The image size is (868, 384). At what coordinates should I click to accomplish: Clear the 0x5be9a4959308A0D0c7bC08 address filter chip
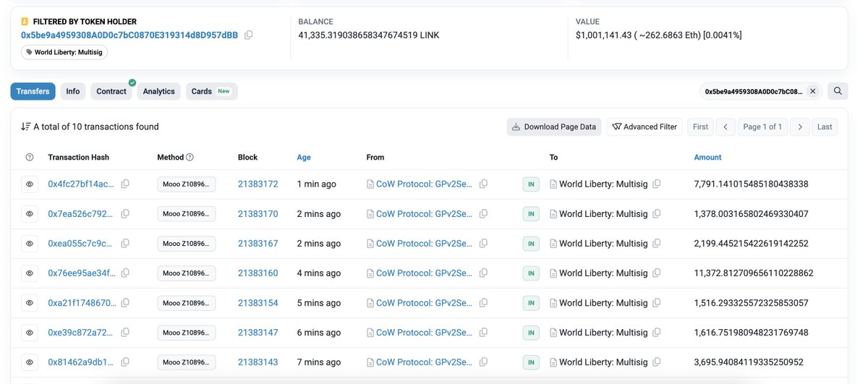click(x=812, y=91)
